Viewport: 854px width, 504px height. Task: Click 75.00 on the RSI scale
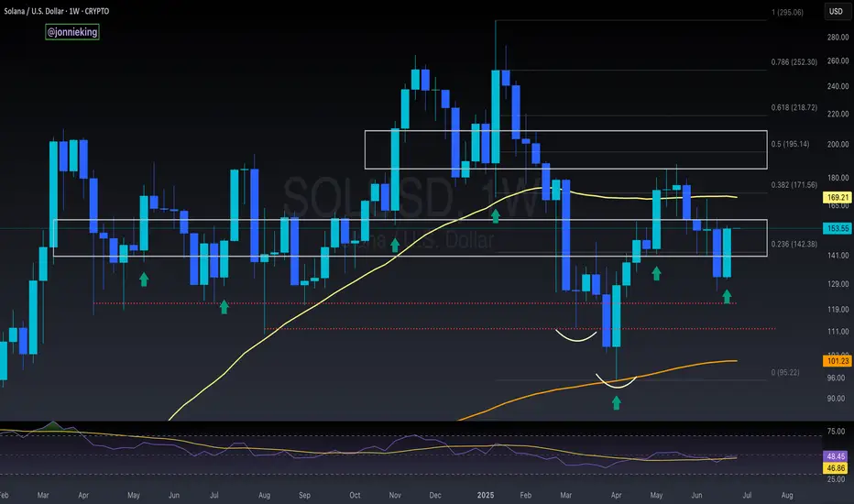click(836, 431)
